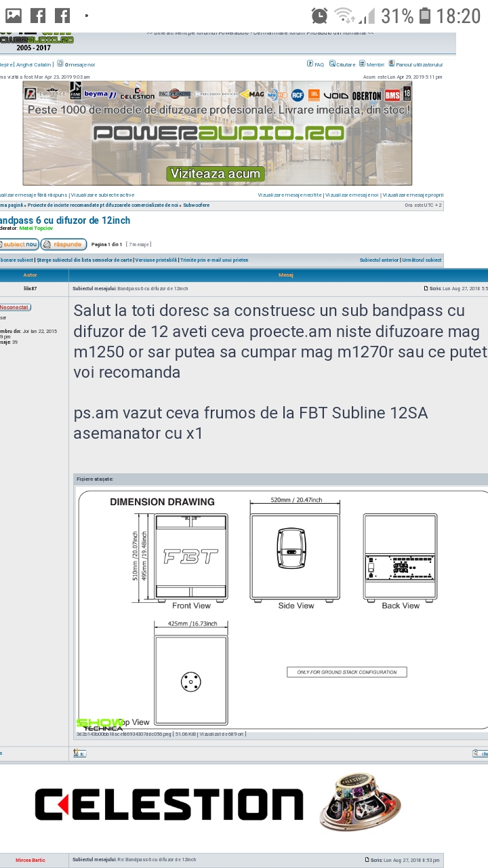Screen dimensions: 488x868
Task: Click the RCF brand logo in banner
Action: [x=298, y=95]
